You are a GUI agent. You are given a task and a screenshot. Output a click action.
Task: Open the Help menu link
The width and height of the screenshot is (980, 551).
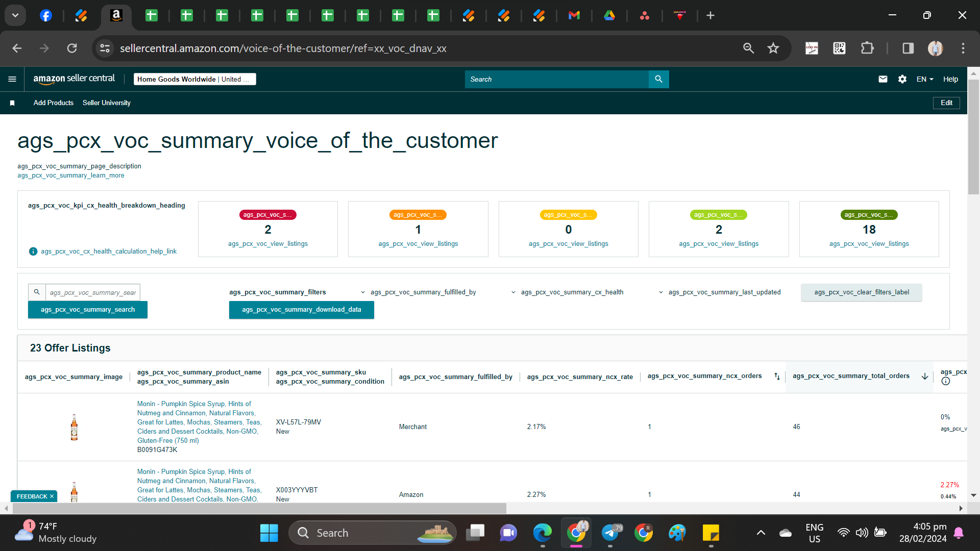click(x=950, y=79)
